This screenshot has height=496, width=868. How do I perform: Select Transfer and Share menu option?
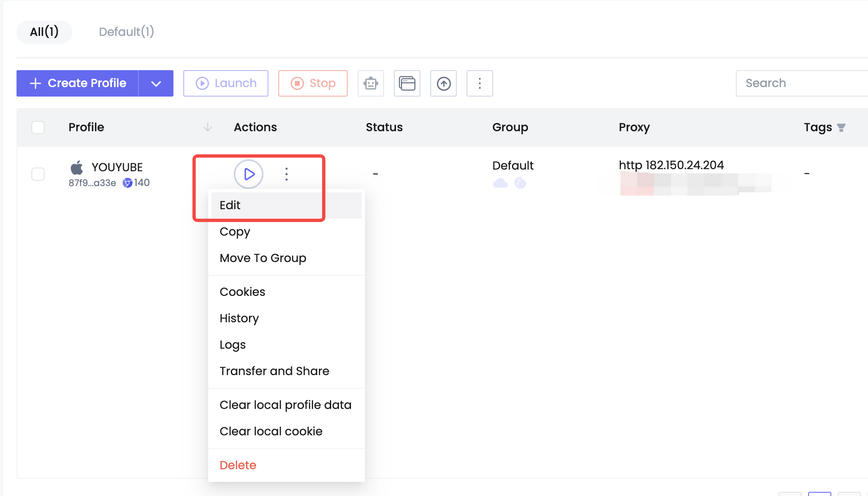click(274, 371)
